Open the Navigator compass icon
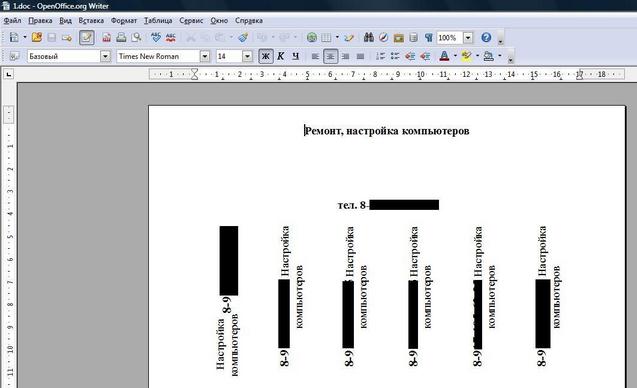 click(x=384, y=38)
